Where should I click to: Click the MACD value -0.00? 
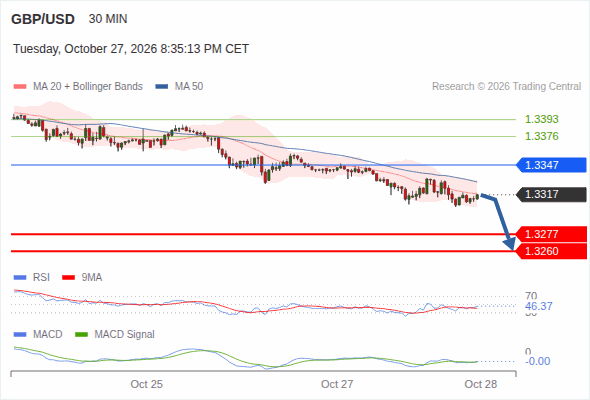click(x=537, y=361)
